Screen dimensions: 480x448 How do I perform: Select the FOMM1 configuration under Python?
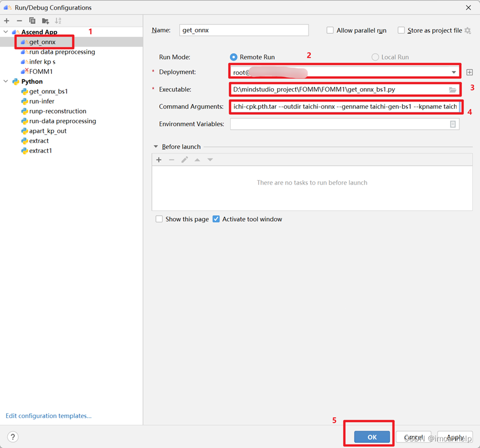point(41,71)
